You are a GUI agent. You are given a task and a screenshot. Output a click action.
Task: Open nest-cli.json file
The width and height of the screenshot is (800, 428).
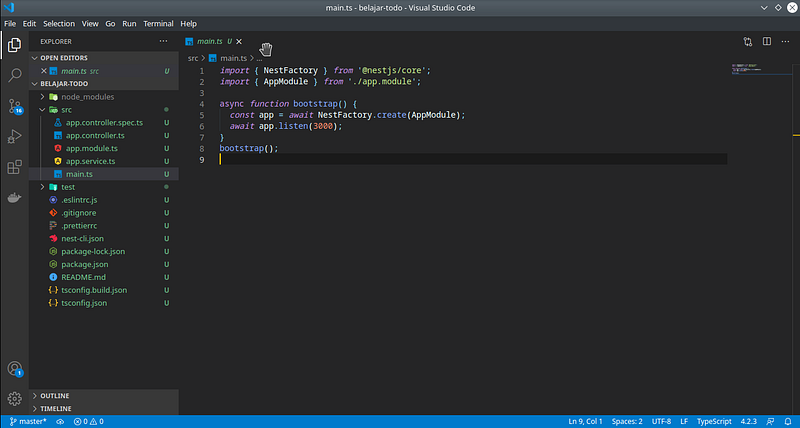[x=104, y=238]
